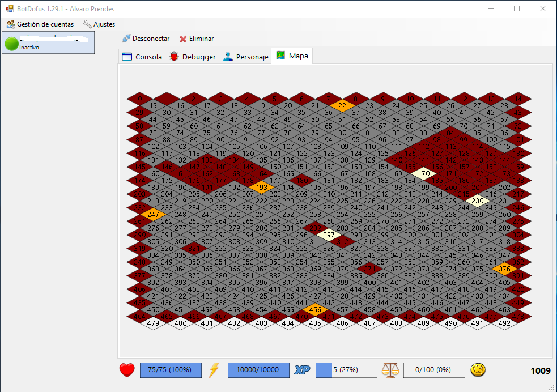Click dark red map cell 321
557x392 pixels.
[194, 249]
